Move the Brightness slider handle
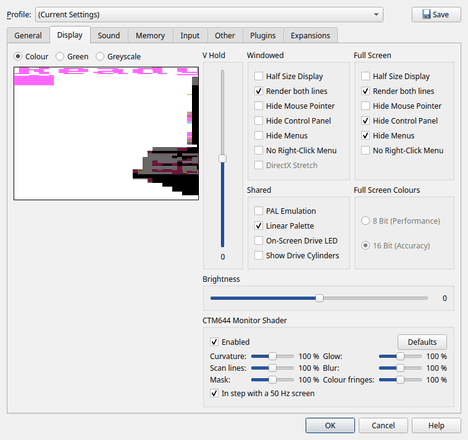 pos(319,298)
